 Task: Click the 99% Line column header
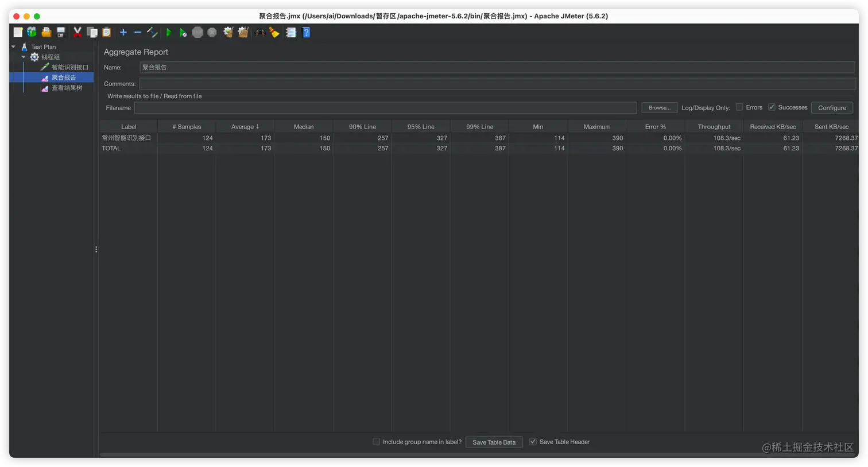(479, 127)
